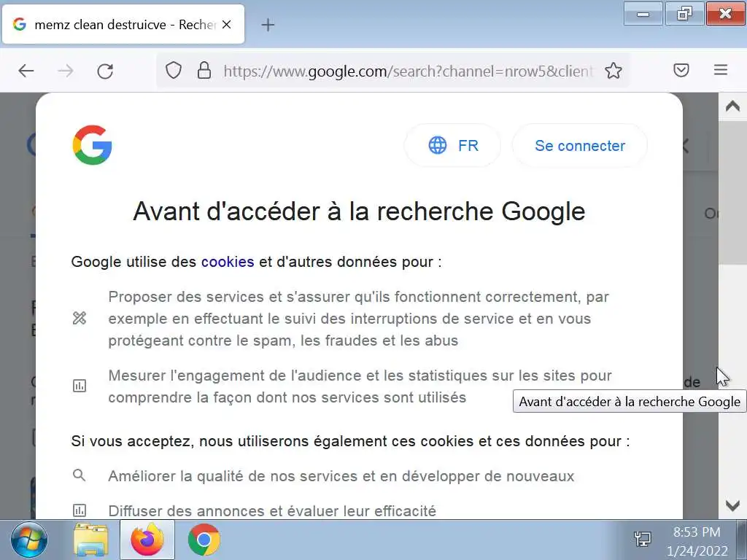Open the Windows Start menu
747x560 pixels.
[29, 540]
